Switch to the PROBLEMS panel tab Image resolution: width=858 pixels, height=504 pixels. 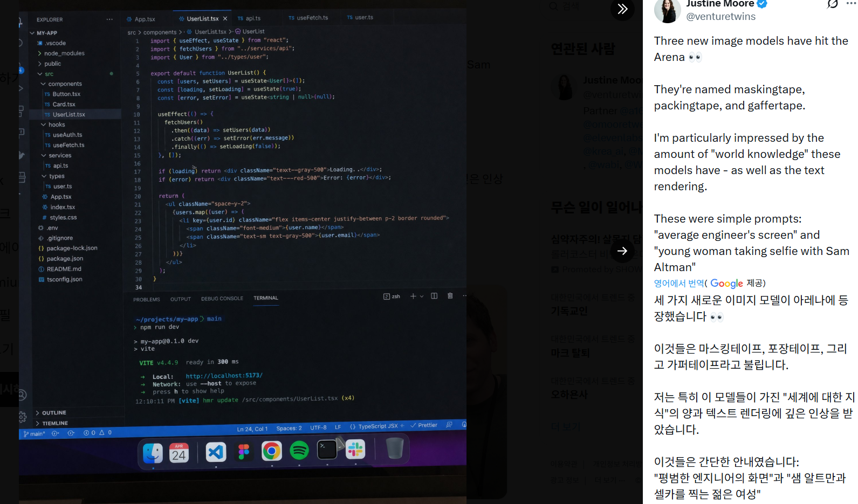pyautogui.click(x=146, y=299)
